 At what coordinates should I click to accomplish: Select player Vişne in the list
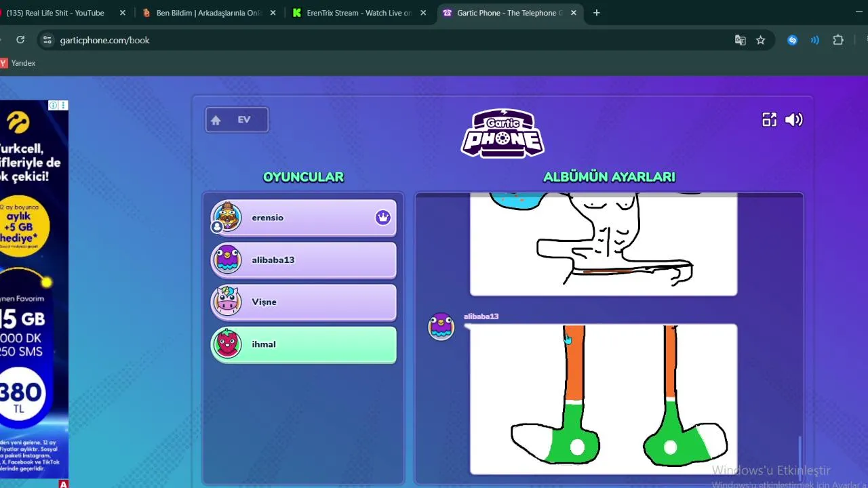pos(303,302)
